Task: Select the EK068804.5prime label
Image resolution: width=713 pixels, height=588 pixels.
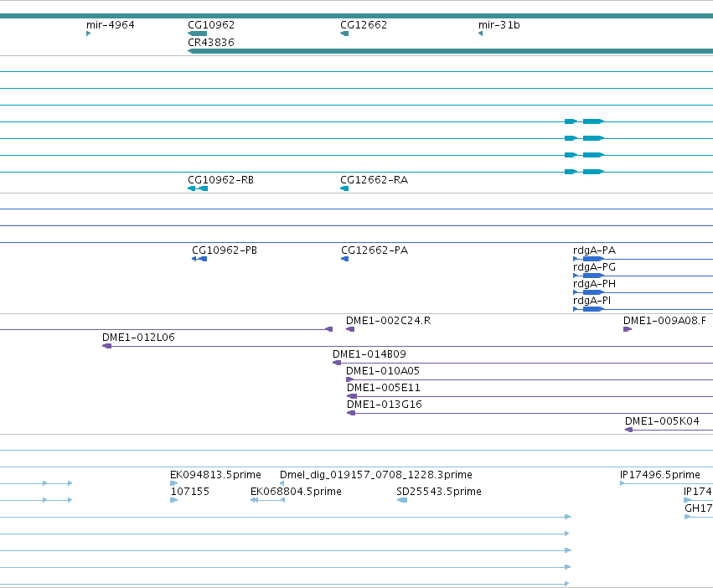Action: (296, 492)
